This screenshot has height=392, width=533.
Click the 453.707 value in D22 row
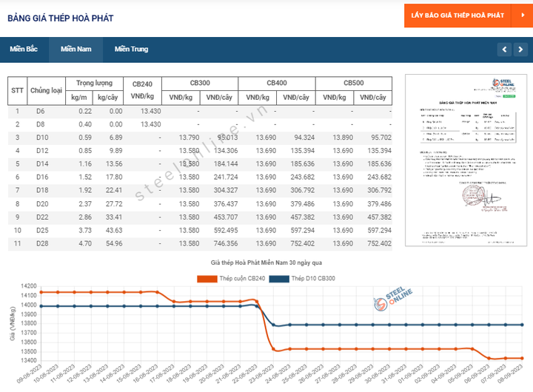click(226, 217)
